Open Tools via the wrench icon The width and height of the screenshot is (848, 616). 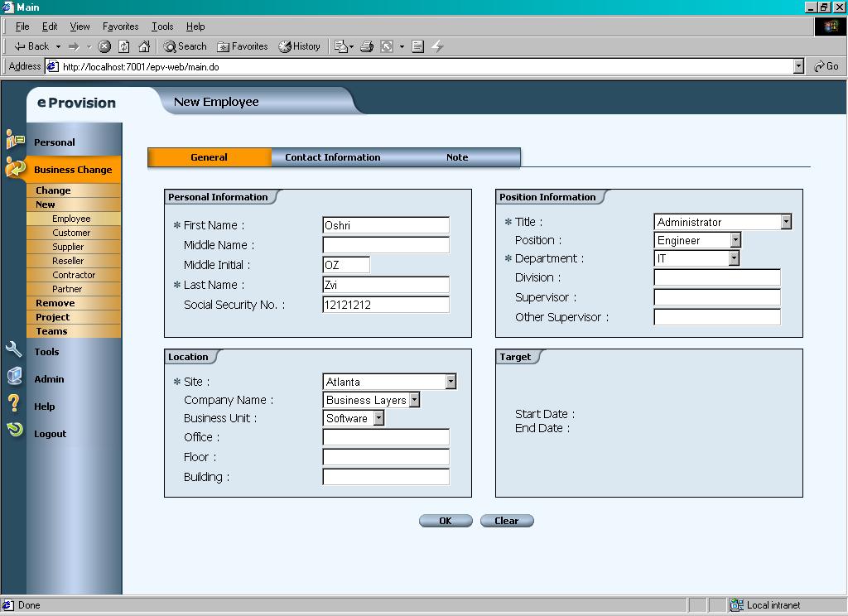coord(14,349)
